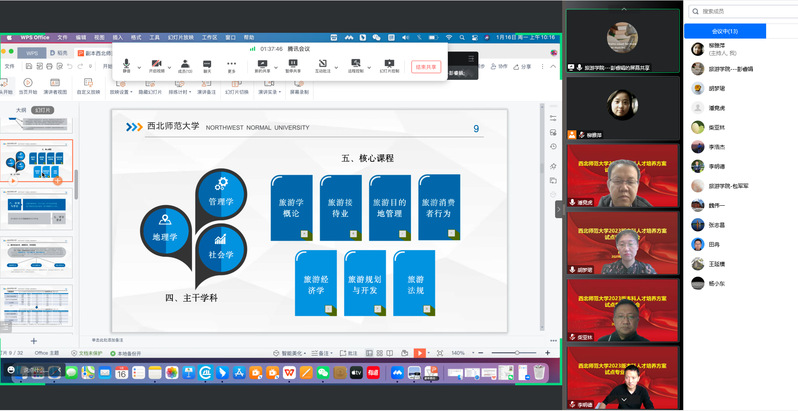This screenshot has height=411, width=798.
Task: Open the 编辑 menu in menu bar
Action: (x=81, y=37)
